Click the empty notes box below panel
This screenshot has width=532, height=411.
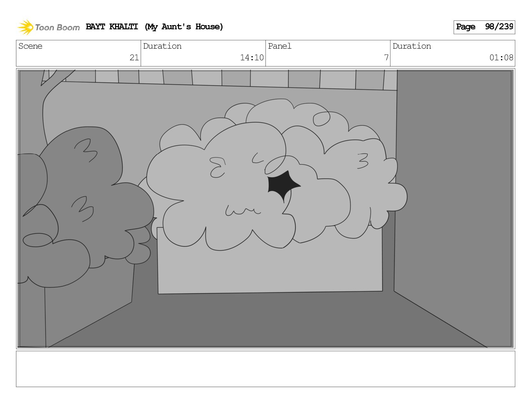click(265, 369)
